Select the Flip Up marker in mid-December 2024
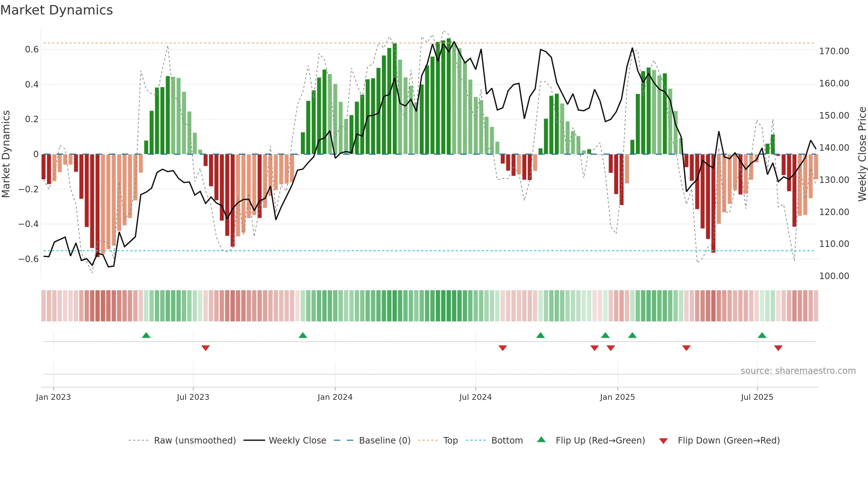 [605, 335]
